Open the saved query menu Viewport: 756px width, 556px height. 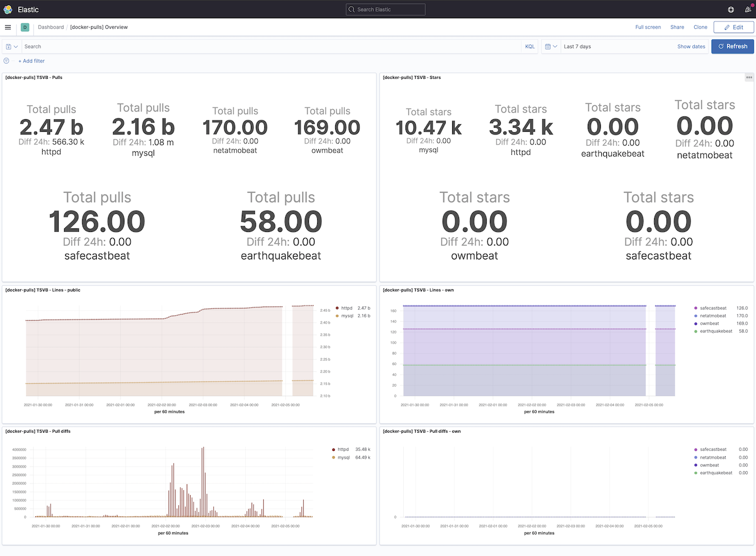pyautogui.click(x=12, y=47)
